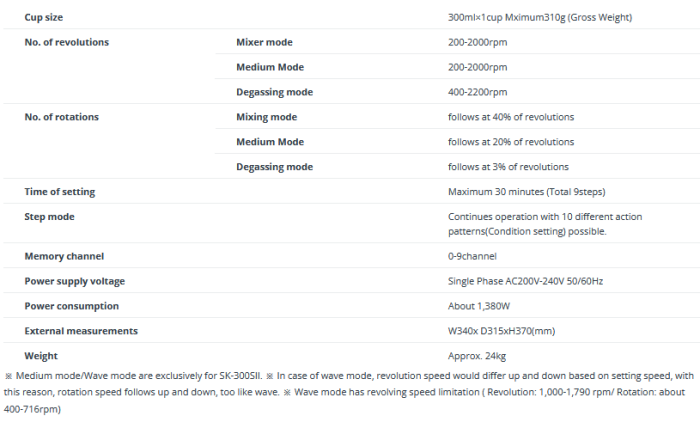Screen dimensions: 700x428
Task: Click the 400-2200rpm degassing value
Action: pyautogui.click(x=477, y=92)
